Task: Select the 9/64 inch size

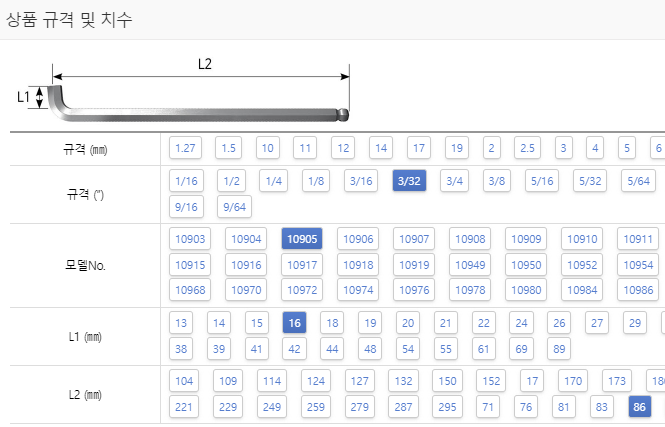Action: click(x=235, y=207)
